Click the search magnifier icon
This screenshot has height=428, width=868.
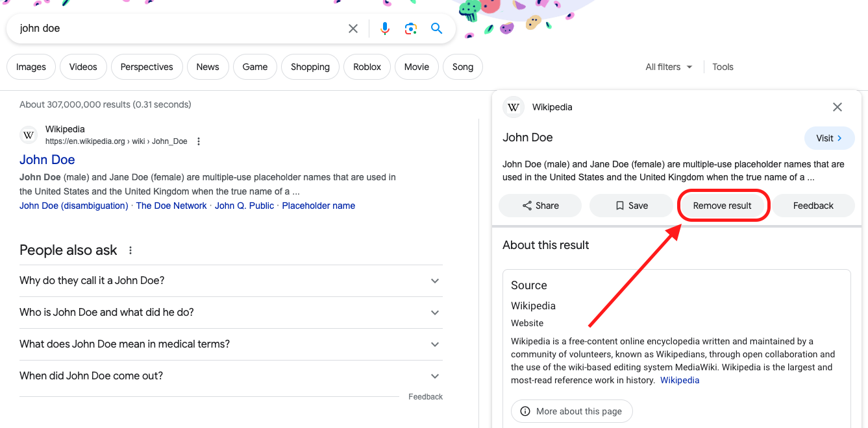click(x=436, y=29)
